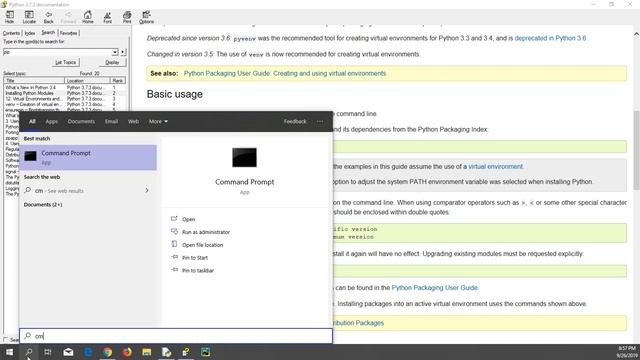Select the Apps filter in Start search
Image resolution: width=640 pixels, height=360 pixels.
(51, 122)
